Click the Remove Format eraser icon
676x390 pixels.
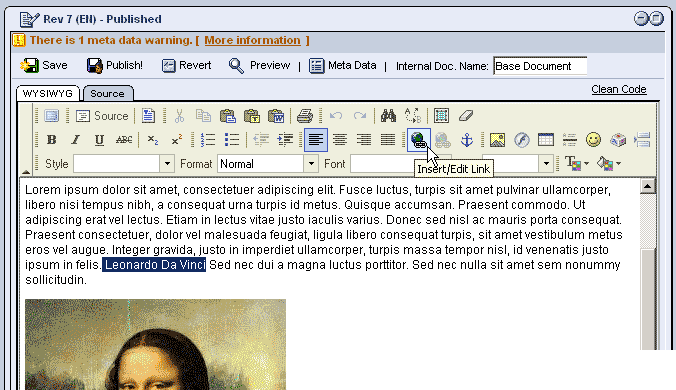pos(466,116)
